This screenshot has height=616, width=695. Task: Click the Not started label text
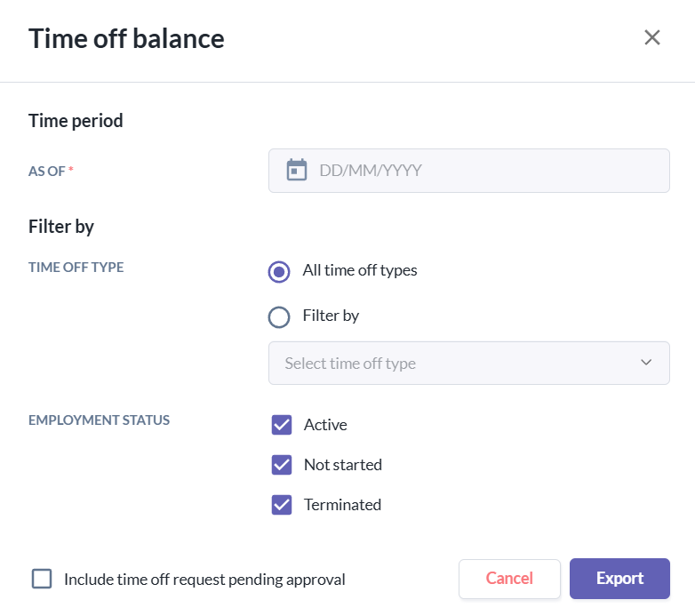point(342,465)
